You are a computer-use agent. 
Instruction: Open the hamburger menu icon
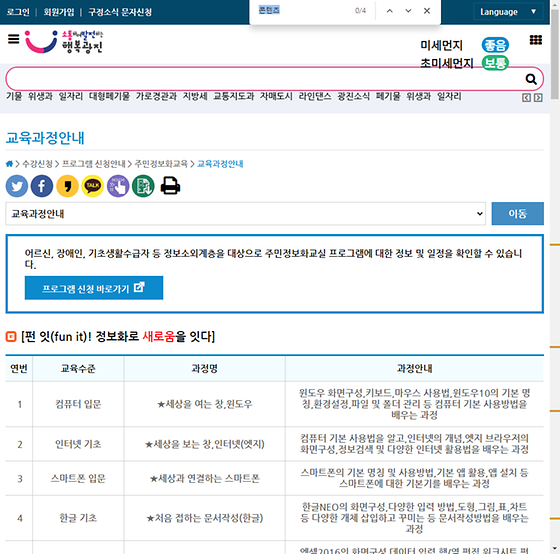pyautogui.click(x=14, y=39)
